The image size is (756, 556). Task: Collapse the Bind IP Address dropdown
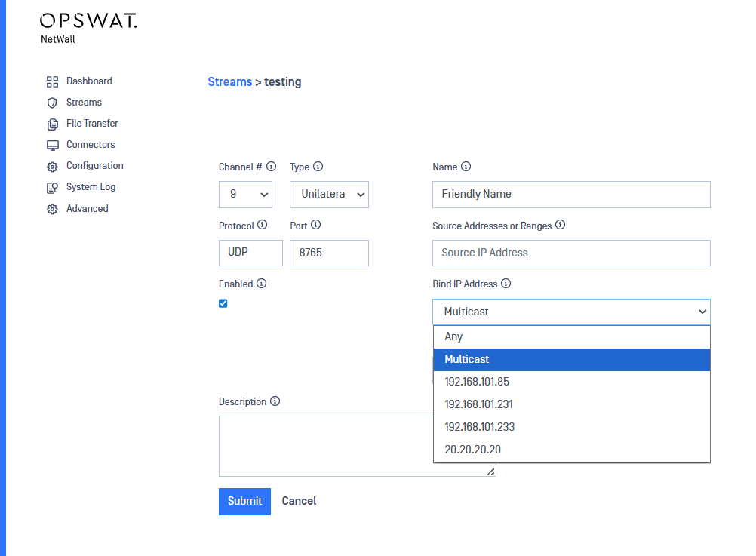(571, 312)
